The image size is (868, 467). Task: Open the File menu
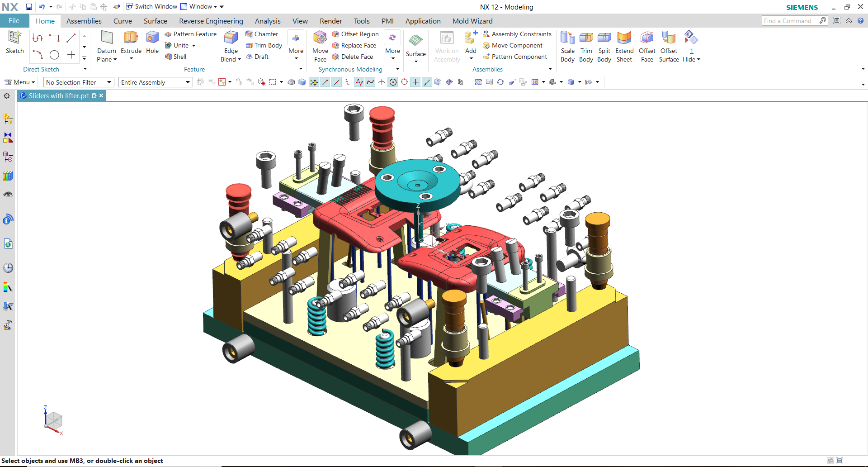tap(14, 21)
